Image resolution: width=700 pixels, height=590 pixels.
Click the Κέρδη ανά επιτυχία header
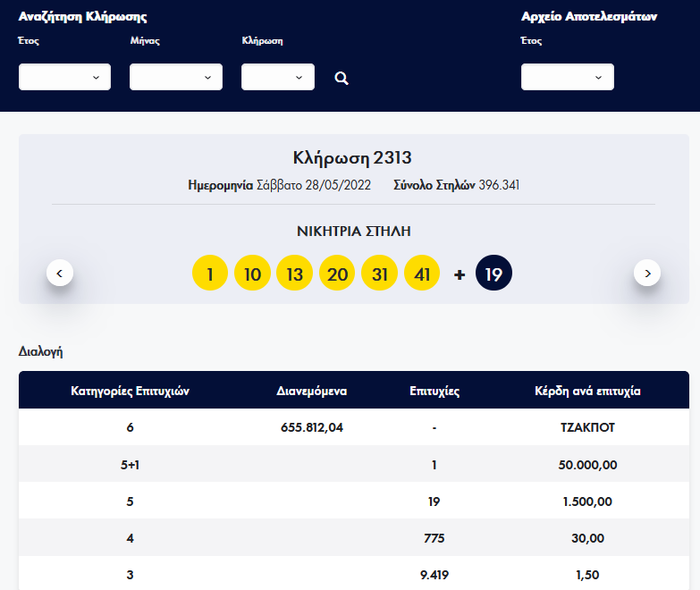[x=587, y=391]
